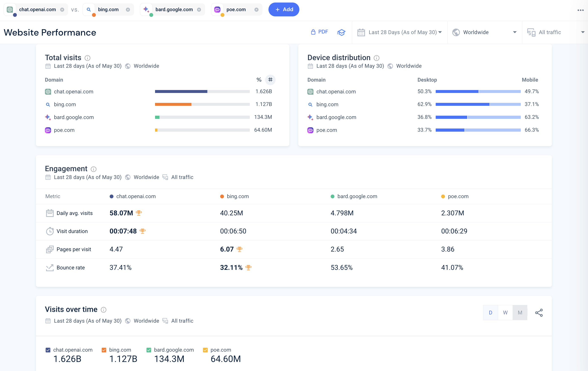Click the Poe favicon in Device distribution
588x371 pixels.
tap(310, 130)
